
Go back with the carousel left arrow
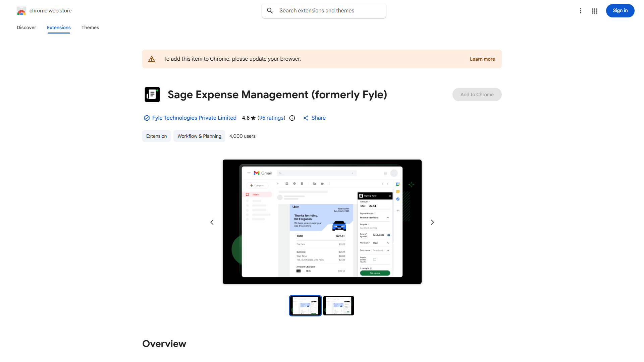pos(212,222)
